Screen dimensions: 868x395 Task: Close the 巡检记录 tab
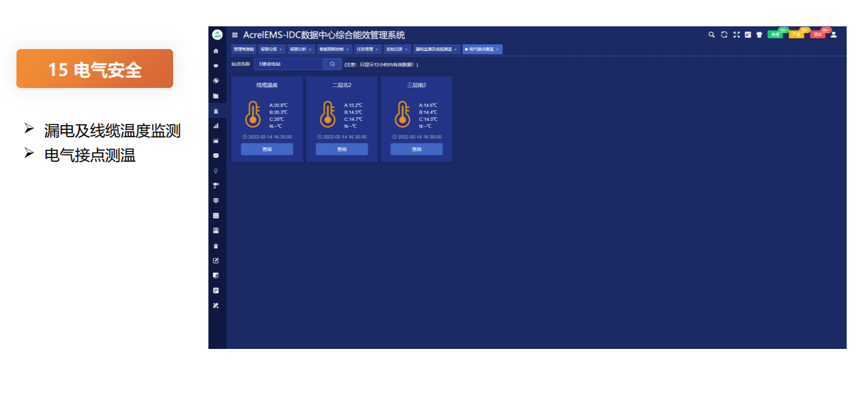tap(406, 49)
